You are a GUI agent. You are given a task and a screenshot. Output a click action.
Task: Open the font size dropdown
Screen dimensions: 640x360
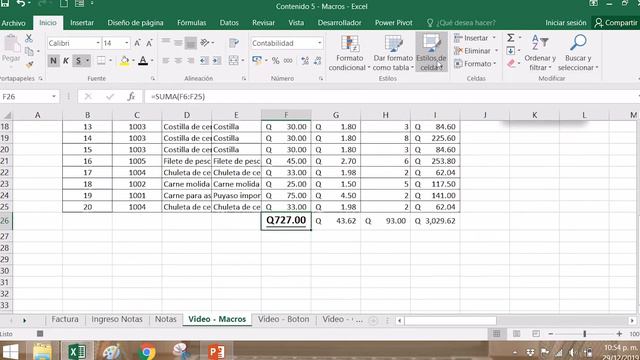[x=127, y=43]
